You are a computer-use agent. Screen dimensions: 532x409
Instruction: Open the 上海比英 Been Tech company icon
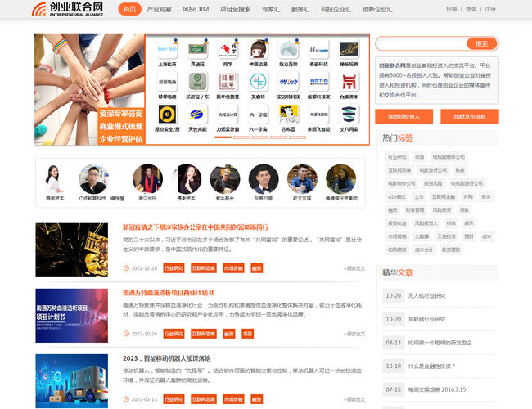coord(166,49)
